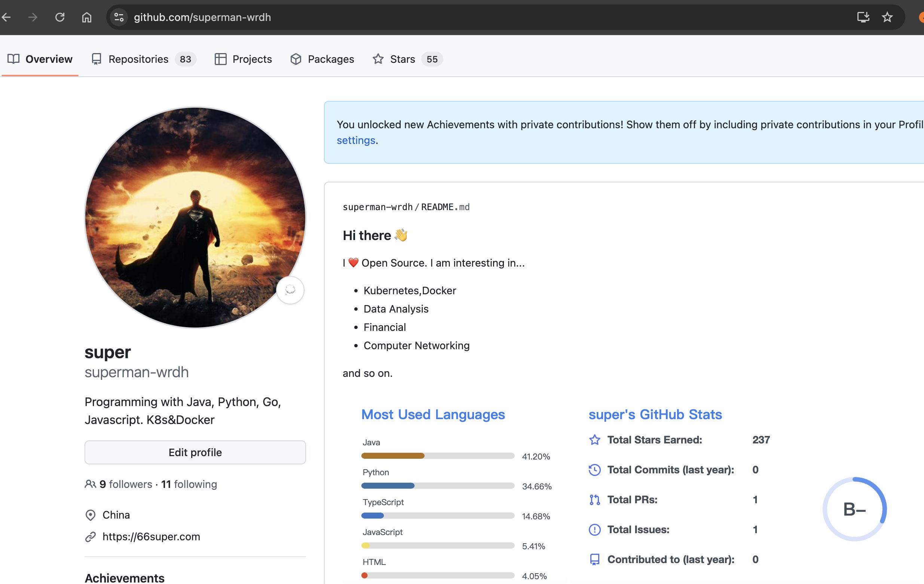The width and height of the screenshot is (924, 584).
Task: Click the browser home icon
Action: 87,17
